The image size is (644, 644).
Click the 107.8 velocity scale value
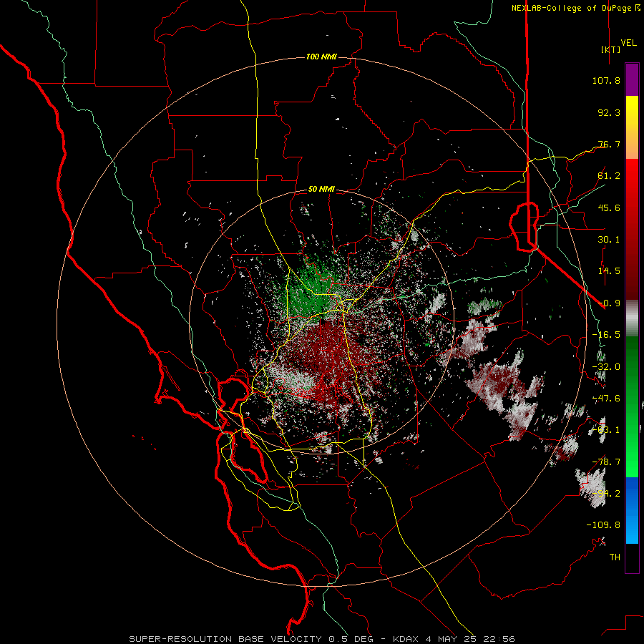pyautogui.click(x=606, y=80)
